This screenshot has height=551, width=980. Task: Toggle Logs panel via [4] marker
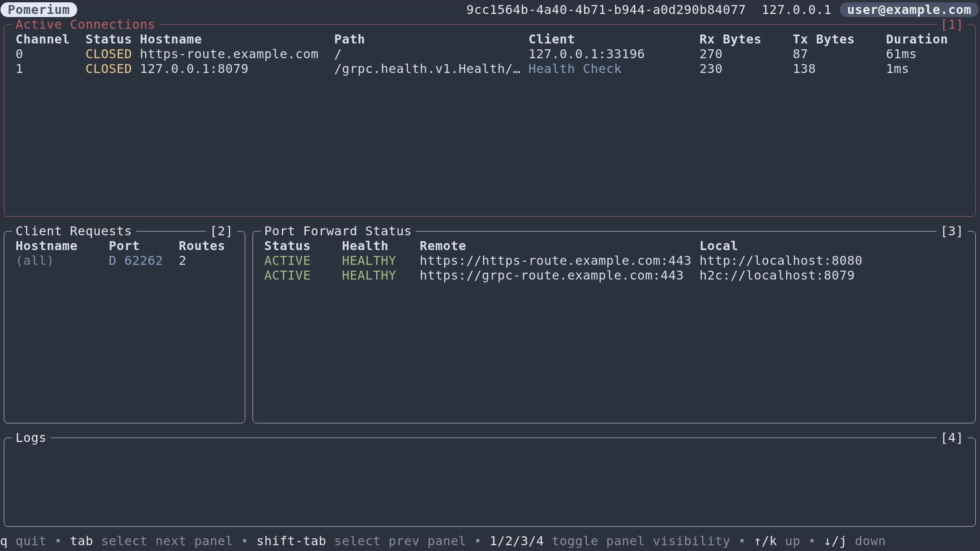[x=952, y=438]
